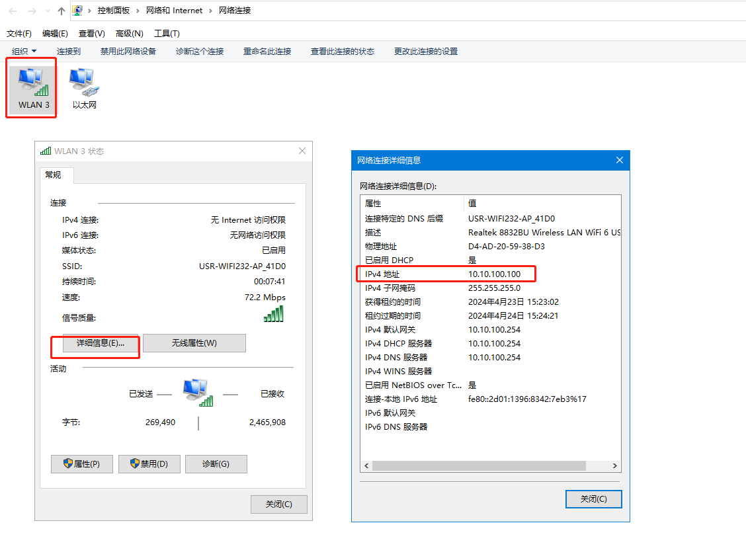
Task: Open the 工具(T) menu
Action: (167, 34)
